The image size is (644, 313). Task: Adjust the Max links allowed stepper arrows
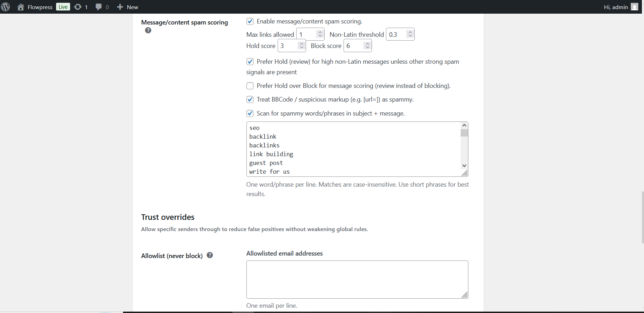click(x=320, y=34)
